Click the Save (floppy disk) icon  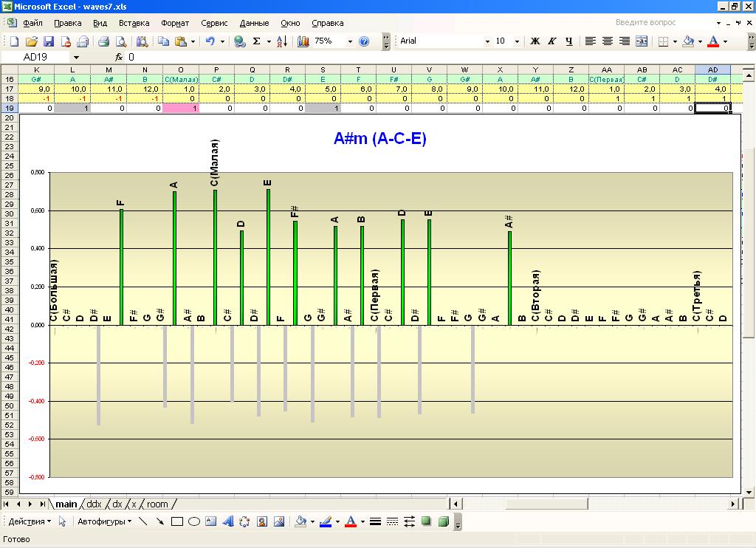[x=49, y=41]
